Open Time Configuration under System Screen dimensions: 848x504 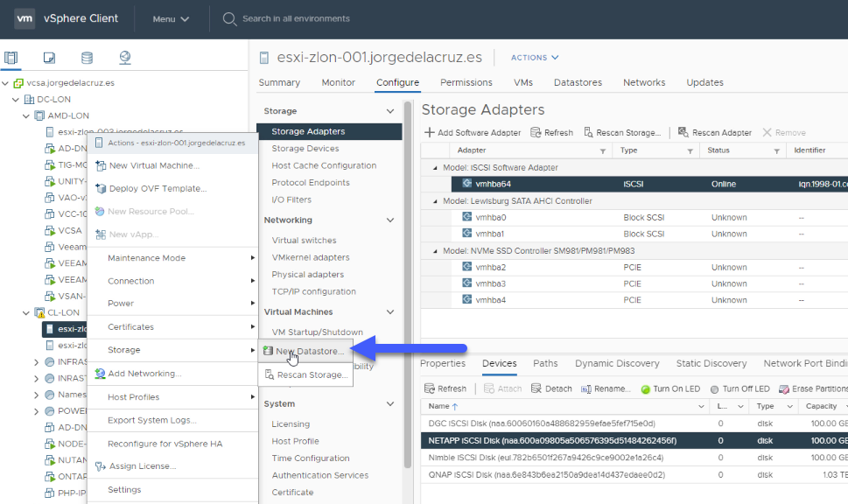point(311,458)
